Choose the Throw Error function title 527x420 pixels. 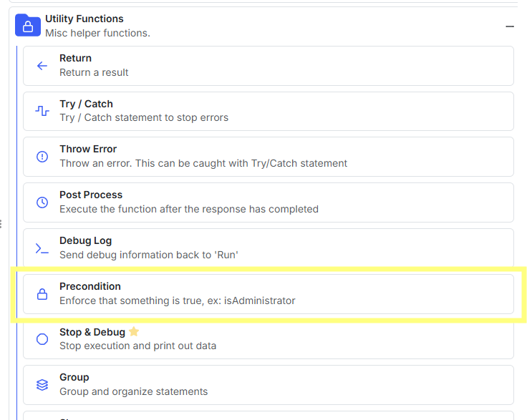coord(88,149)
